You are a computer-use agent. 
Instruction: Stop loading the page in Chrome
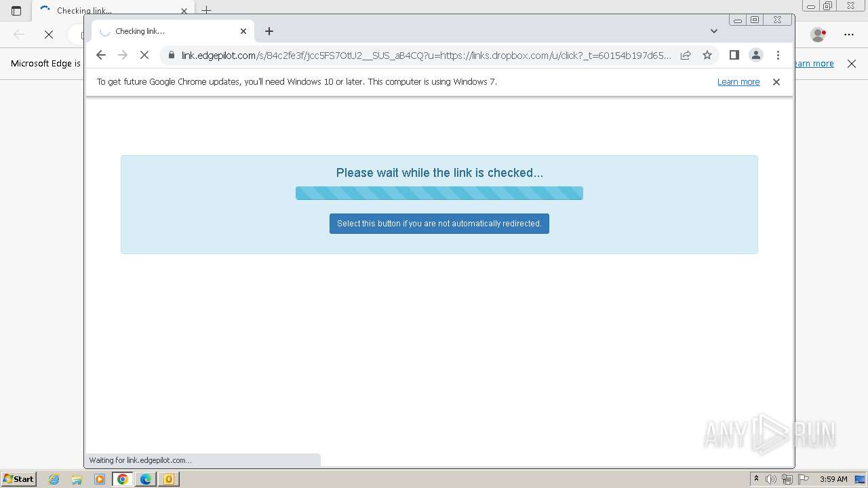144,55
